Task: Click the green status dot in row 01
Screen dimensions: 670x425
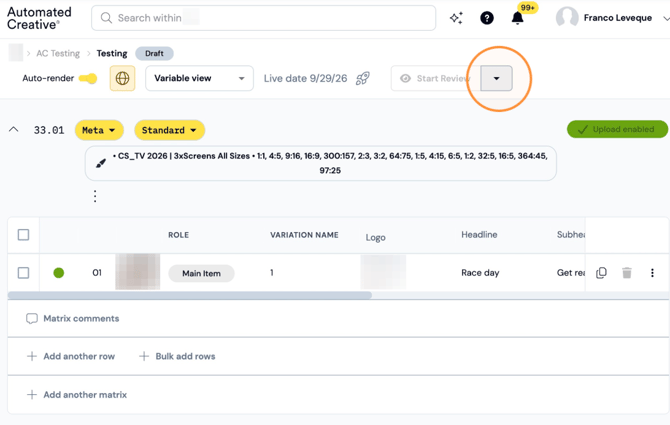Action: (x=59, y=273)
